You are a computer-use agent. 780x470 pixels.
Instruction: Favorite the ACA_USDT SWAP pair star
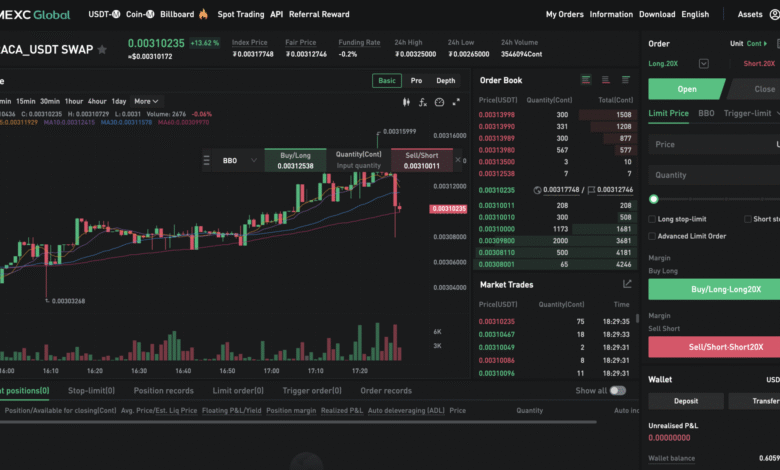[x=102, y=49]
